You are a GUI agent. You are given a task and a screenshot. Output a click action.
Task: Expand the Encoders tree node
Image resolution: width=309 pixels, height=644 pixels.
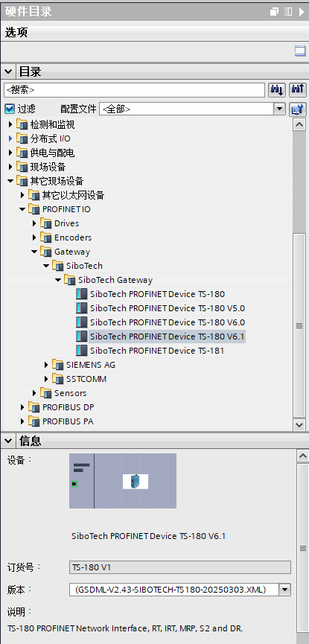[34, 237]
